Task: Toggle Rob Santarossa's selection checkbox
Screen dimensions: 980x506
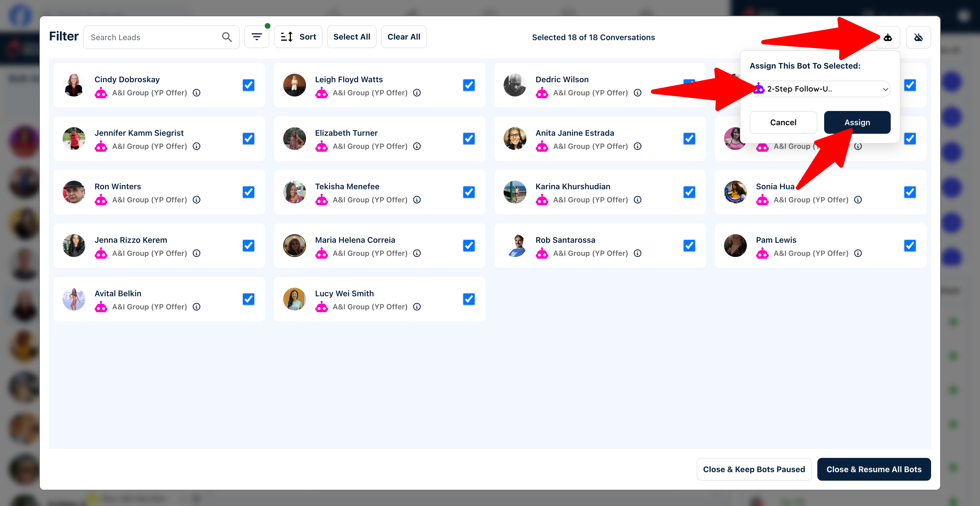Action: [689, 246]
